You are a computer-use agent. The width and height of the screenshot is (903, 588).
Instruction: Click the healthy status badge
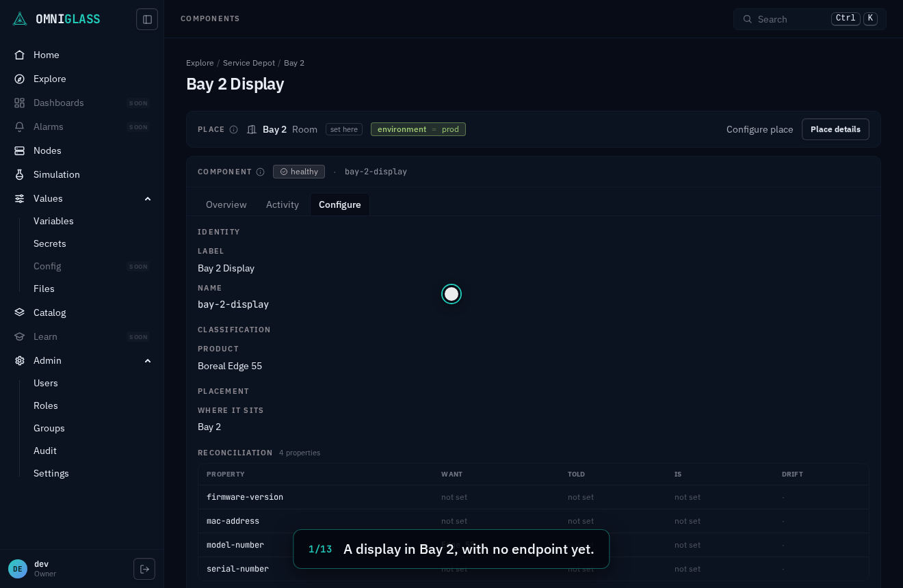coord(299,172)
